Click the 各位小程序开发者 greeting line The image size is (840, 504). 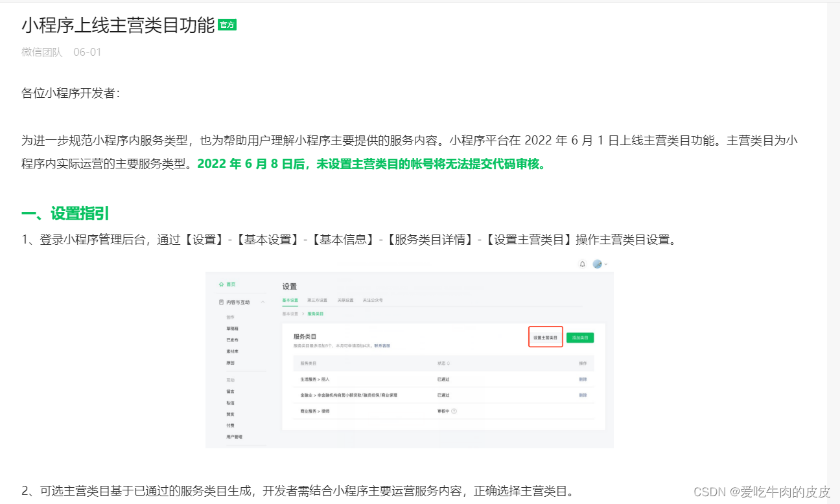coord(71,93)
